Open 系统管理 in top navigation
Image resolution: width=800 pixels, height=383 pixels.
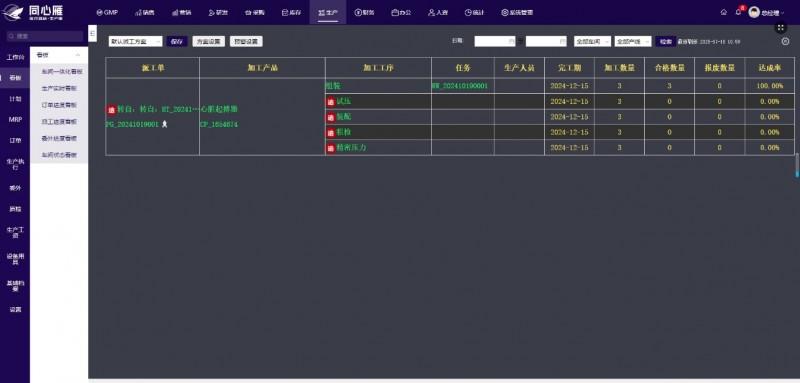(517, 12)
